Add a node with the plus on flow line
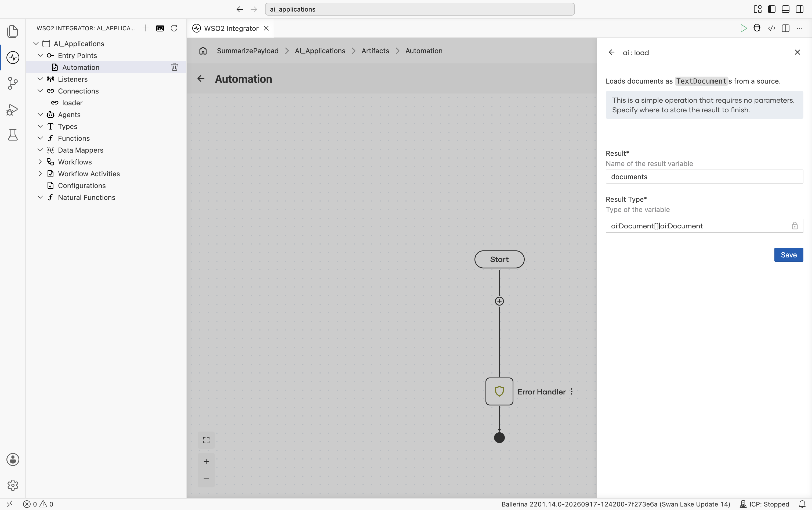812x510 pixels. [x=499, y=301]
